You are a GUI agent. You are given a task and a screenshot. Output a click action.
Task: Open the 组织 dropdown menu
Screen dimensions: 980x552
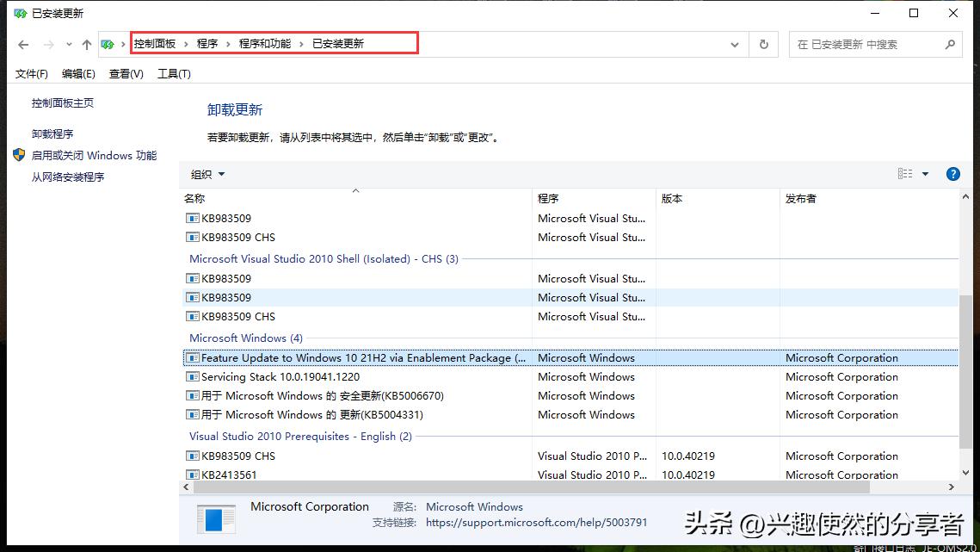pyautogui.click(x=206, y=174)
